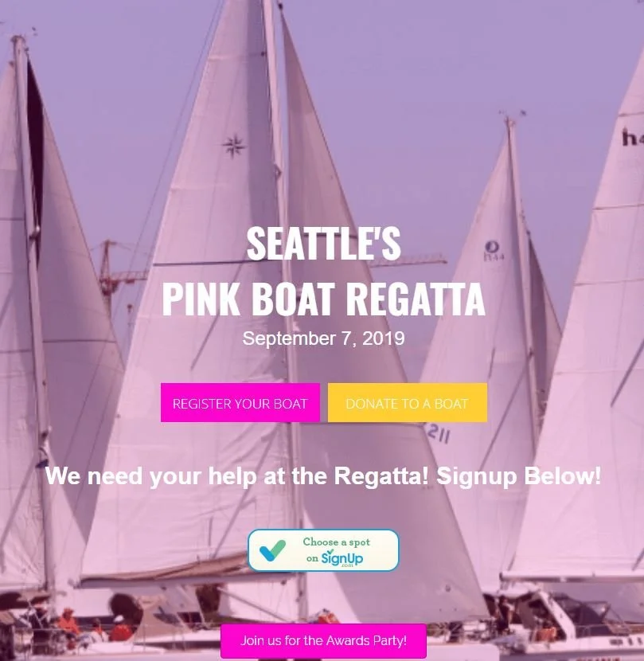Click the 211 sail number
Viewport: 644px width, 661px height.
tap(439, 434)
